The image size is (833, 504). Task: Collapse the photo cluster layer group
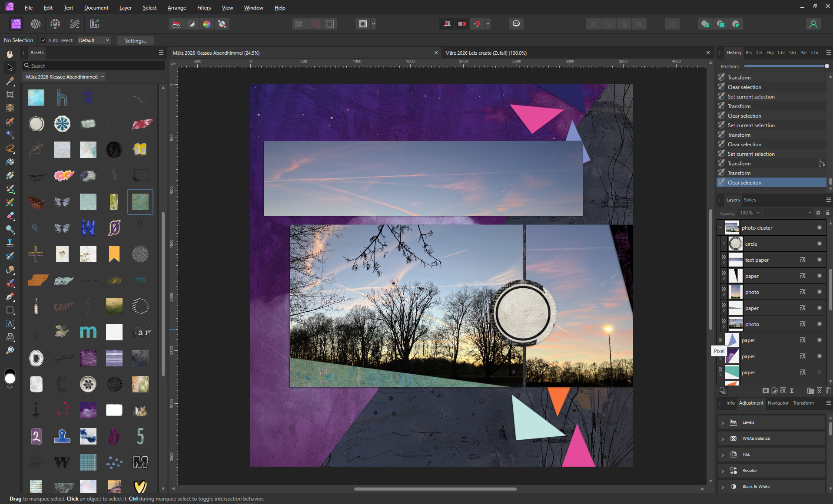[720, 227]
